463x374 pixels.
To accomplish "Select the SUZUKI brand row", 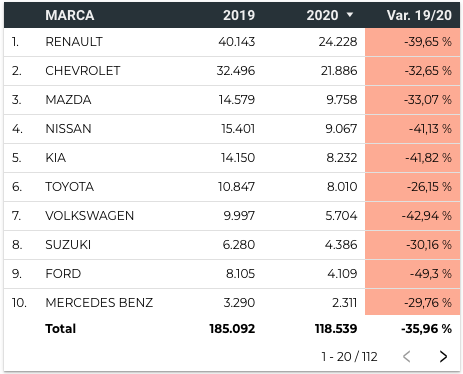I will 232,245.
